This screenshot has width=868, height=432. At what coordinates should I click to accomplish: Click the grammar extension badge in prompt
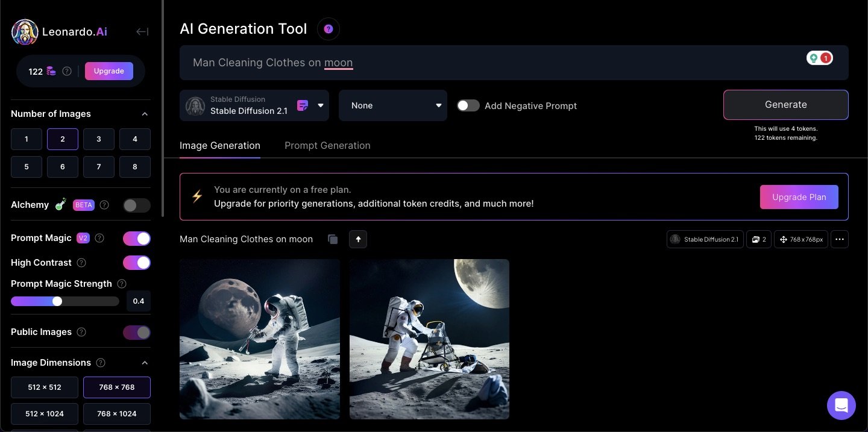[820, 58]
